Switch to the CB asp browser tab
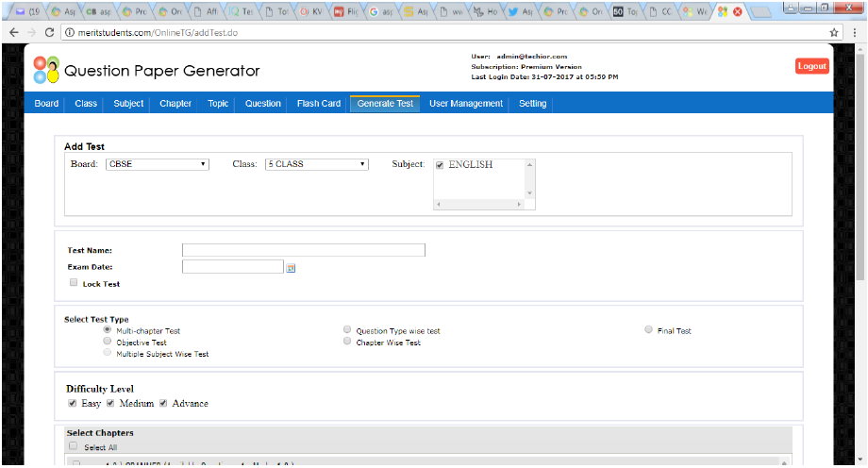The width and height of the screenshot is (868, 468). point(98,11)
